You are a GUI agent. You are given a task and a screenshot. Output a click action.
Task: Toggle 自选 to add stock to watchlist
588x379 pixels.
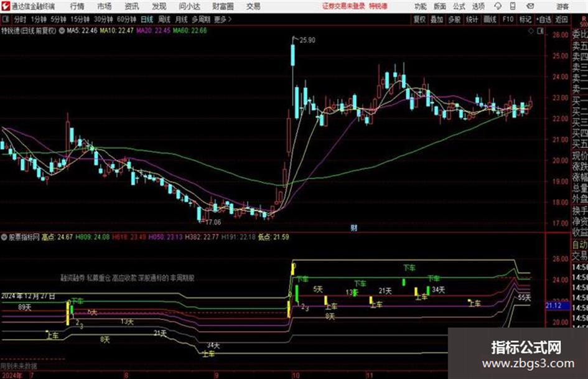tap(544, 19)
